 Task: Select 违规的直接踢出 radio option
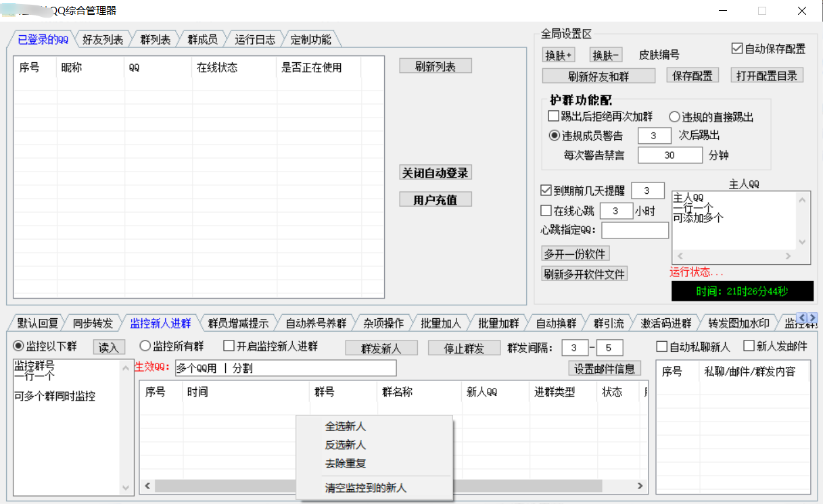tap(674, 117)
